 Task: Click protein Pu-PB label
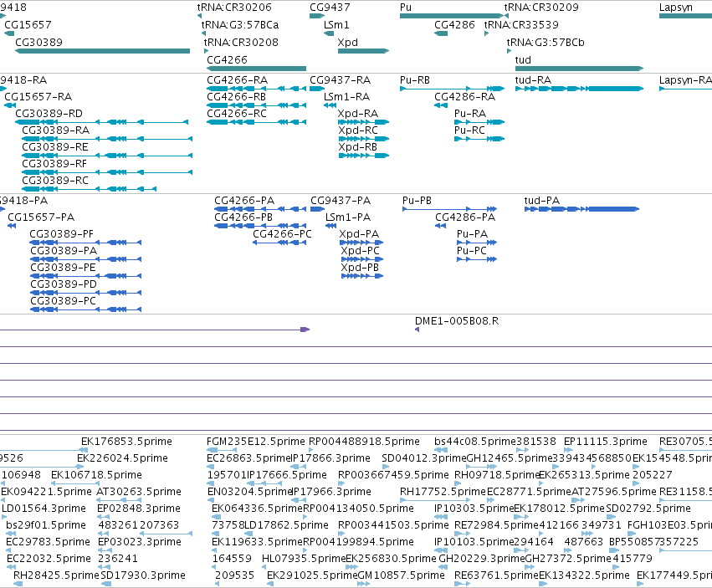[417, 201]
